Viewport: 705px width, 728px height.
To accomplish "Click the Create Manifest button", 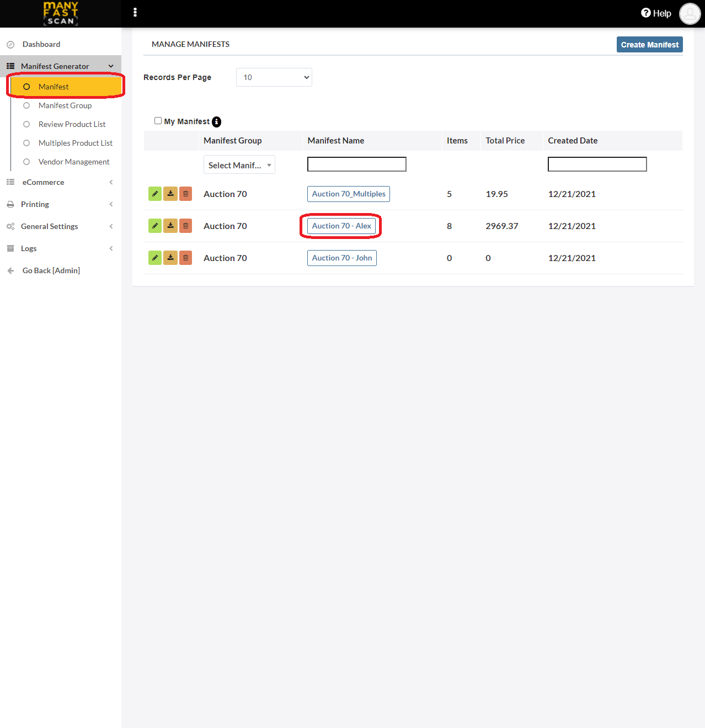I will (650, 45).
